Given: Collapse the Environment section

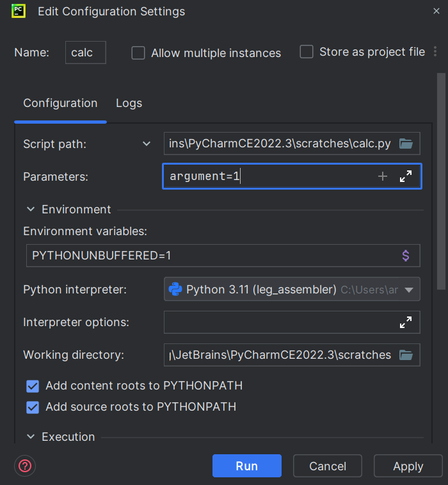Looking at the screenshot, I should tap(31, 210).
